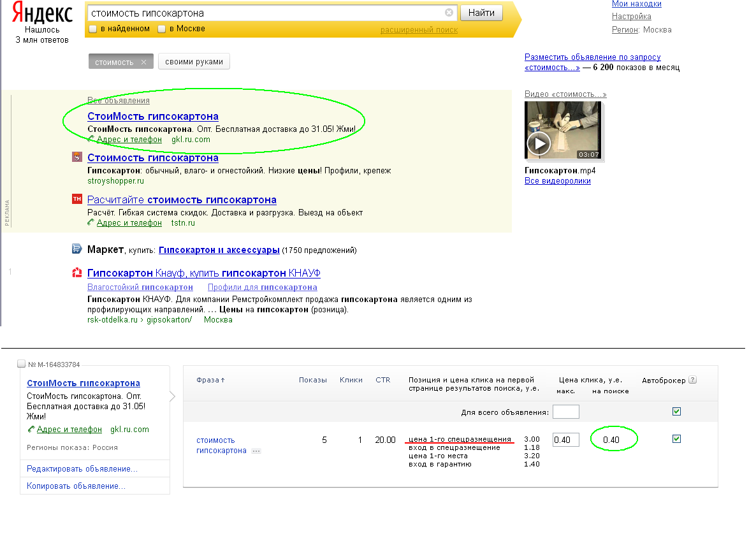Open the ellipsis icon beside the phrase стоимость гипсокартона
This screenshot has width=756, height=550.
256,451
